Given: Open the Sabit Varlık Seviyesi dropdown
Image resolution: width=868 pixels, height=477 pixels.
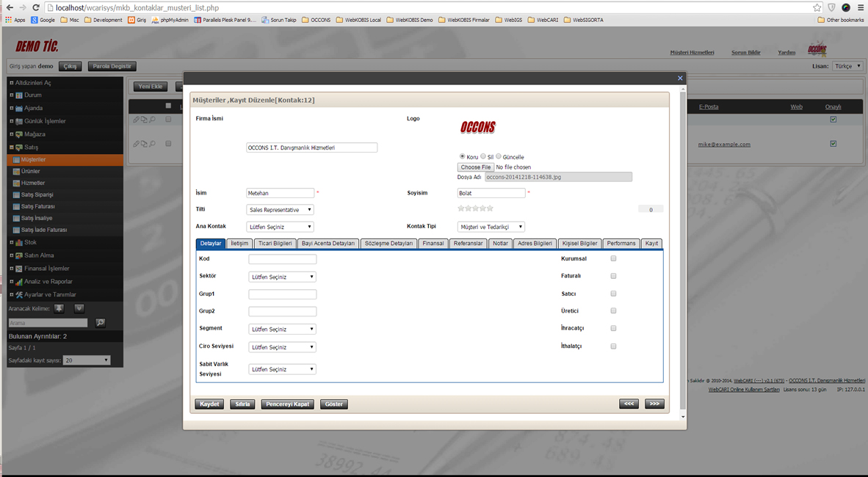Looking at the screenshot, I should [282, 369].
